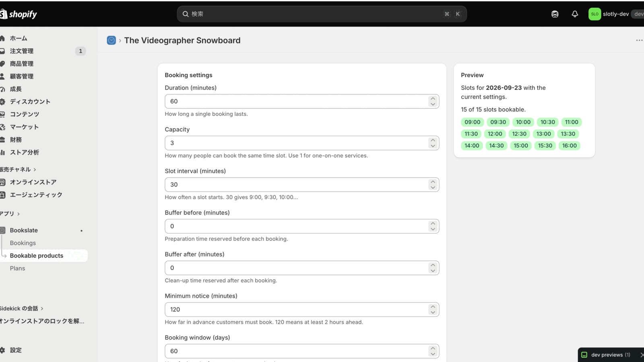This screenshot has height=362, width=644.
Task: Click the 12:30 slot in Preview
Action: click(519, 134)
